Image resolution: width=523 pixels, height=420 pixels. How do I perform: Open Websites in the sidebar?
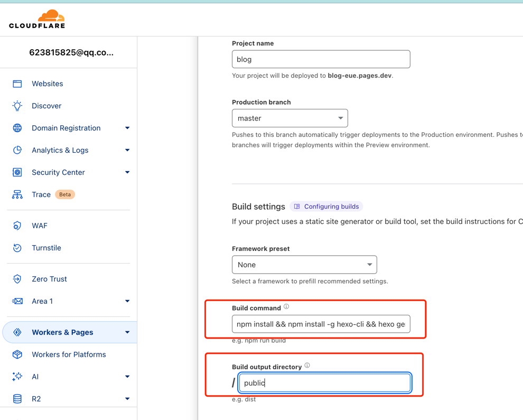click(x=48, y=83)
